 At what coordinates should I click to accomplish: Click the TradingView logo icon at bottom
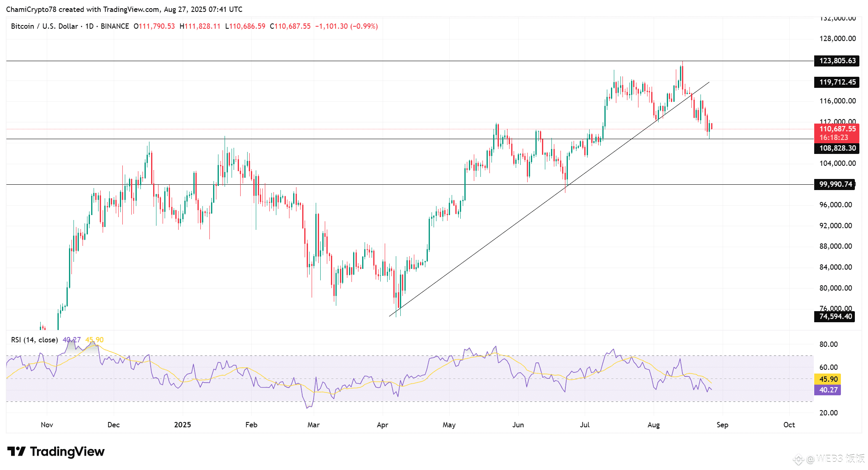pos(16,452)
